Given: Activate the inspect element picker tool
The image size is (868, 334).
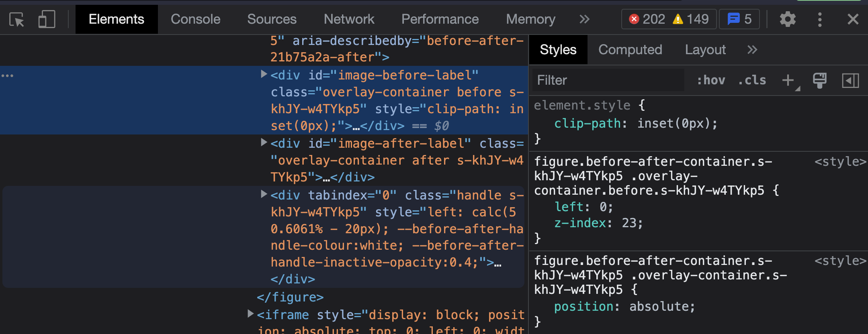Looking at the screenshot, I should point(17,19).
